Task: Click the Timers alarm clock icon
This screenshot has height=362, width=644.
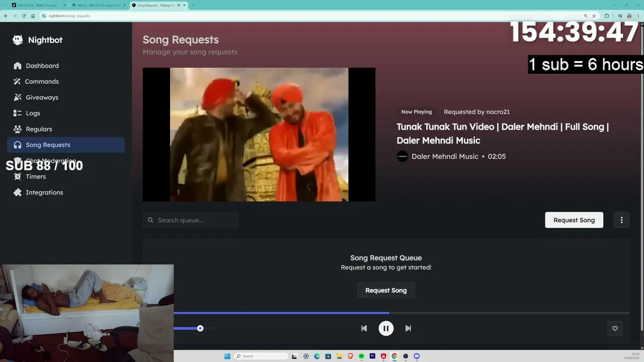Action: click(18, 176)
